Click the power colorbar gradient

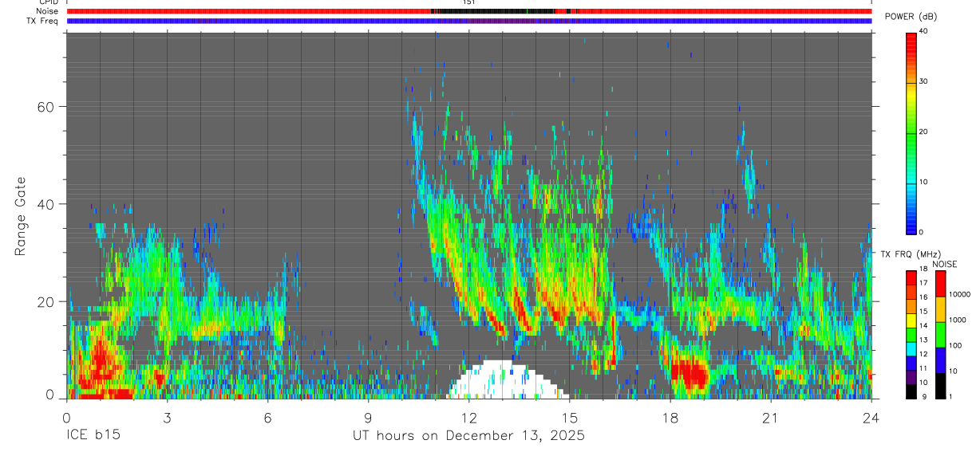click(x=911, y=132)
